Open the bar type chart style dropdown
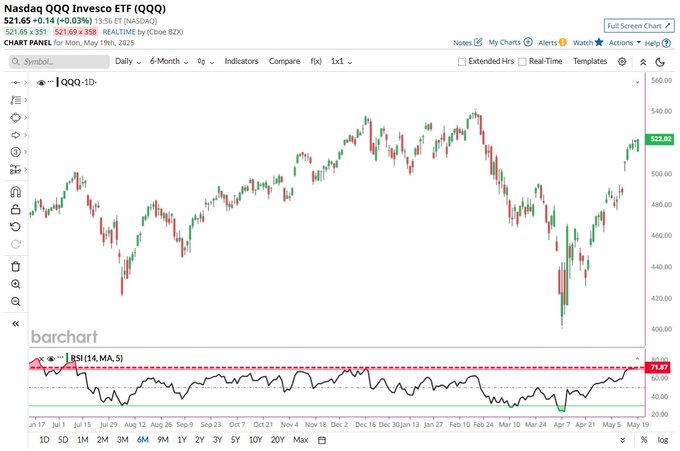Screen dimensions: 680x451 (x=206, y=62)
